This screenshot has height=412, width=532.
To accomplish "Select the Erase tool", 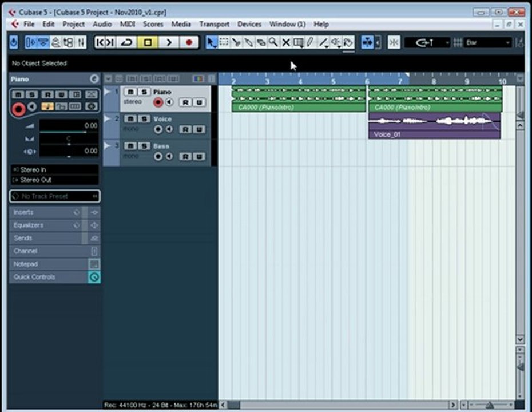I will coord(261,42).
